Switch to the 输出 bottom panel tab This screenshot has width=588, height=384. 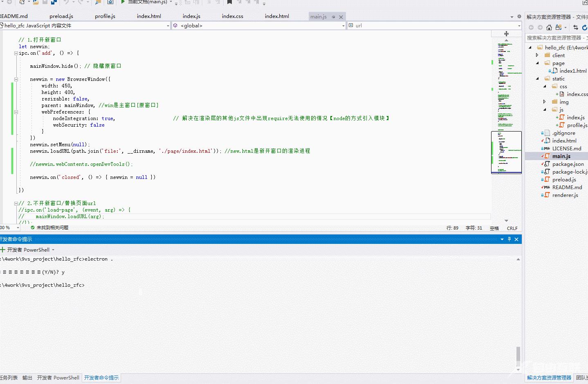coord(27,378)
